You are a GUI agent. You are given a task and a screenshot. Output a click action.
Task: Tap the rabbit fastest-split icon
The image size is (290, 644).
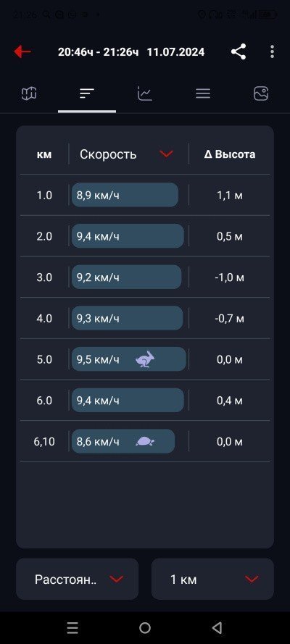[x=145, y=360]
